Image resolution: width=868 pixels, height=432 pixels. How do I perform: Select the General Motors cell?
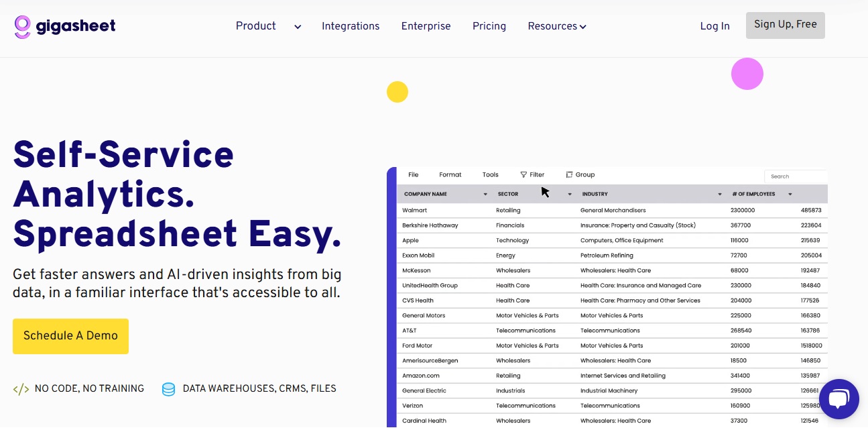[x=424, y=315]
